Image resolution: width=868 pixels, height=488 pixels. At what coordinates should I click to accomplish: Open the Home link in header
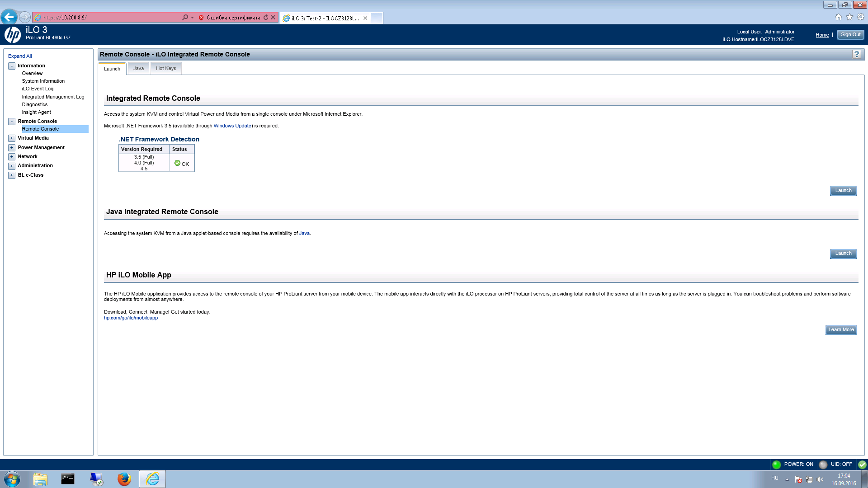822,35
